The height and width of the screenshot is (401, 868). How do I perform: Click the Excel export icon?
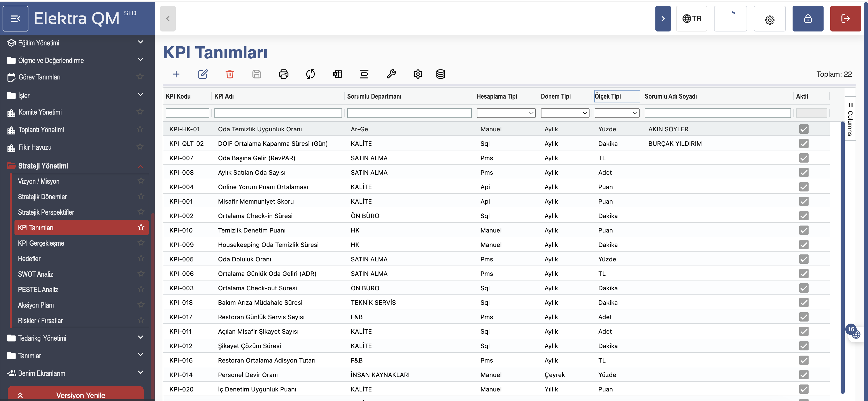point(337,74)
